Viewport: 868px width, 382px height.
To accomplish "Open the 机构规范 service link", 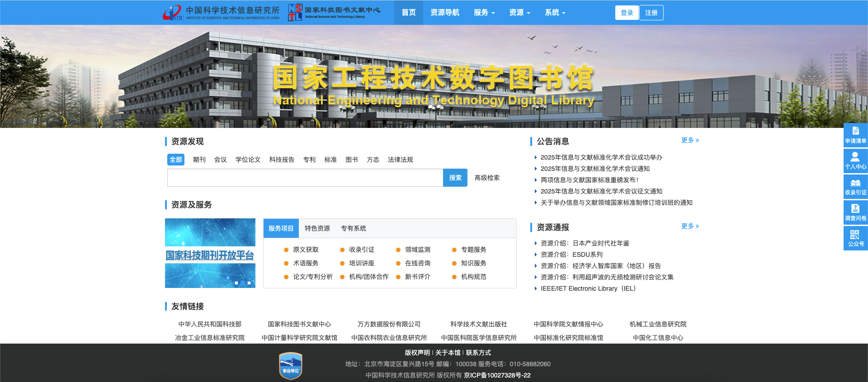I will point(474,277).
